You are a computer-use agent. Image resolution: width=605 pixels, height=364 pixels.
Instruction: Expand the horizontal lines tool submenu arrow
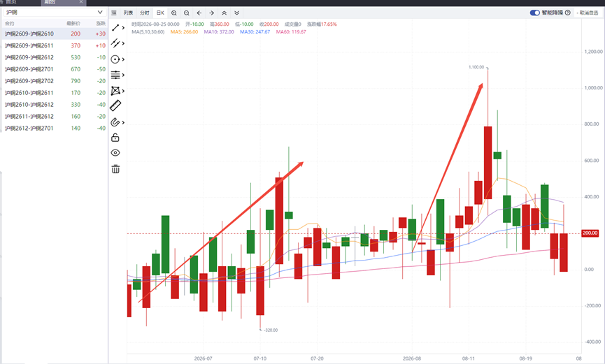click(123, 75)
